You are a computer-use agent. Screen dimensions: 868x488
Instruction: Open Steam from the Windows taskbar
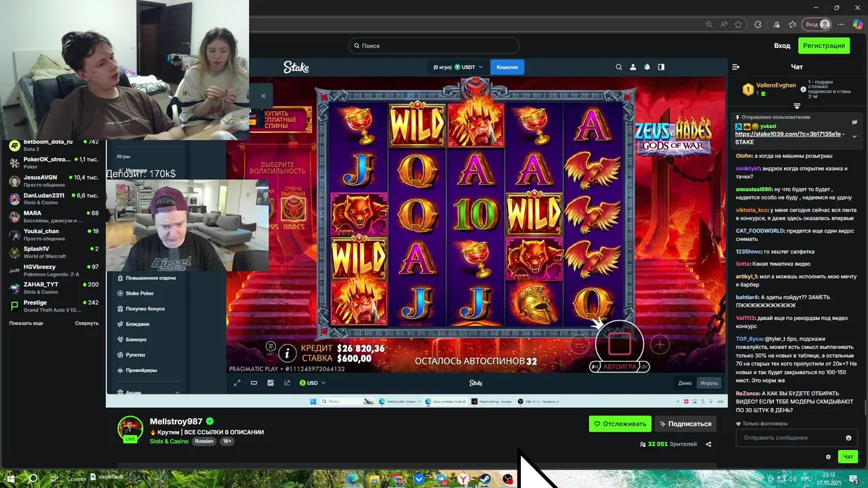click(485, 479)
